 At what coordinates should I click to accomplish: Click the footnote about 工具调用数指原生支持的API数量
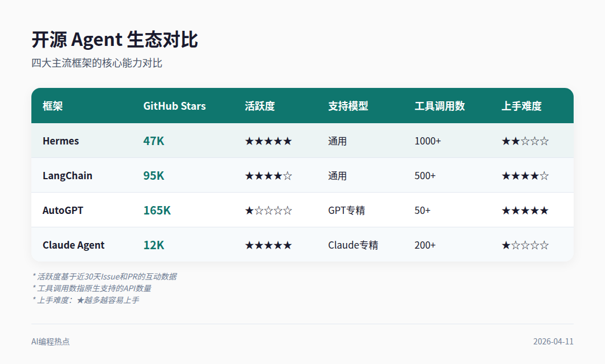tap(91, 288)
